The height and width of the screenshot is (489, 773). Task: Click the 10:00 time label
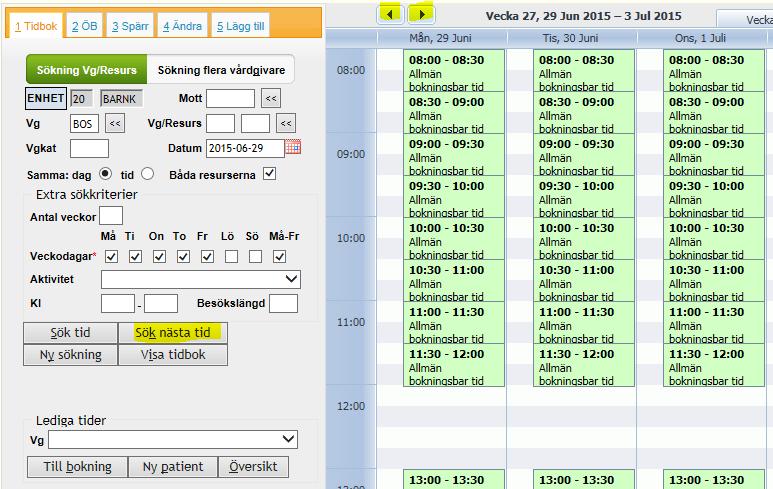(x=351, y=238)
